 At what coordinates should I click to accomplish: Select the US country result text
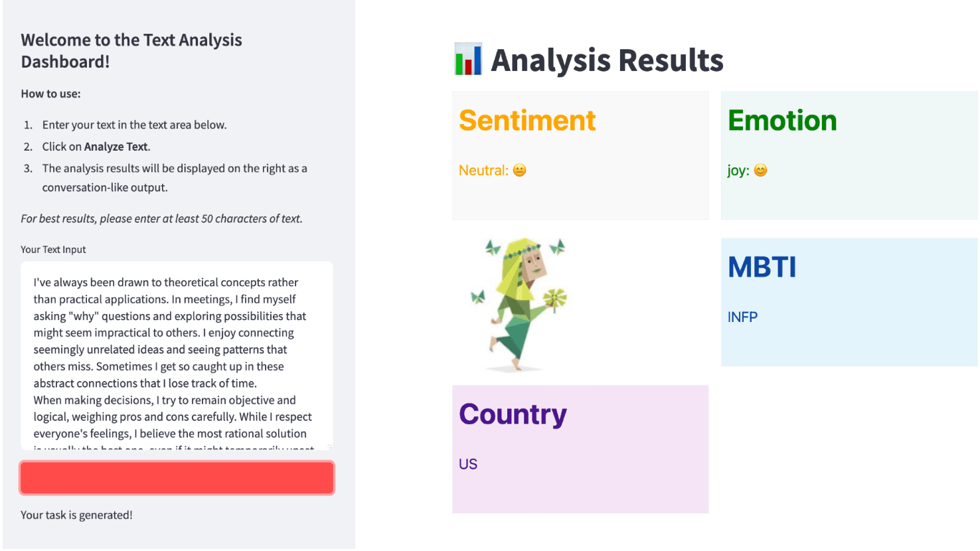tap(468, 465)
